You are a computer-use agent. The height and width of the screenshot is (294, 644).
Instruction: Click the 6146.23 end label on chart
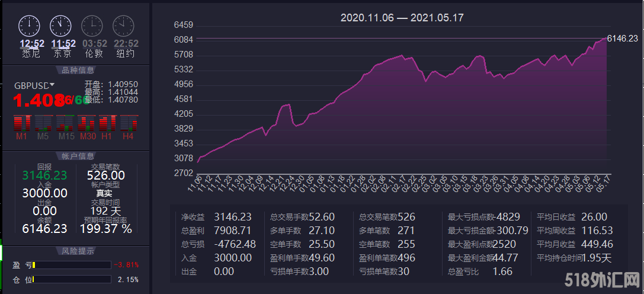[622, 39]
